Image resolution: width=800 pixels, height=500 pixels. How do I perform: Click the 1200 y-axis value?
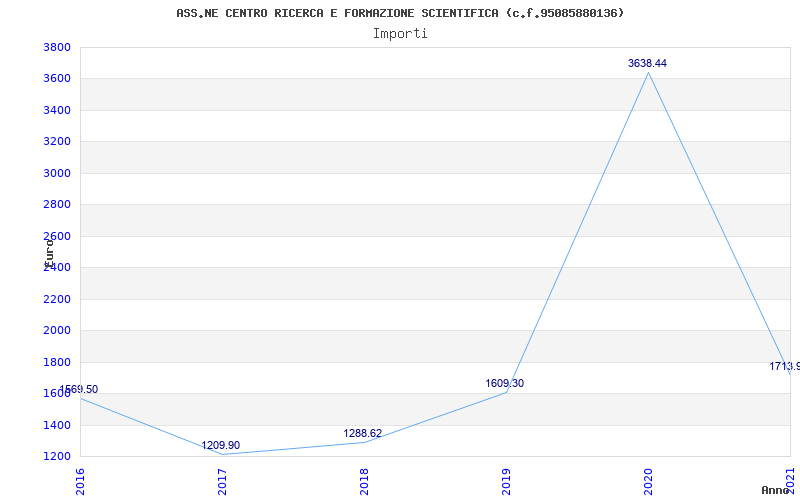coord(57,457)
